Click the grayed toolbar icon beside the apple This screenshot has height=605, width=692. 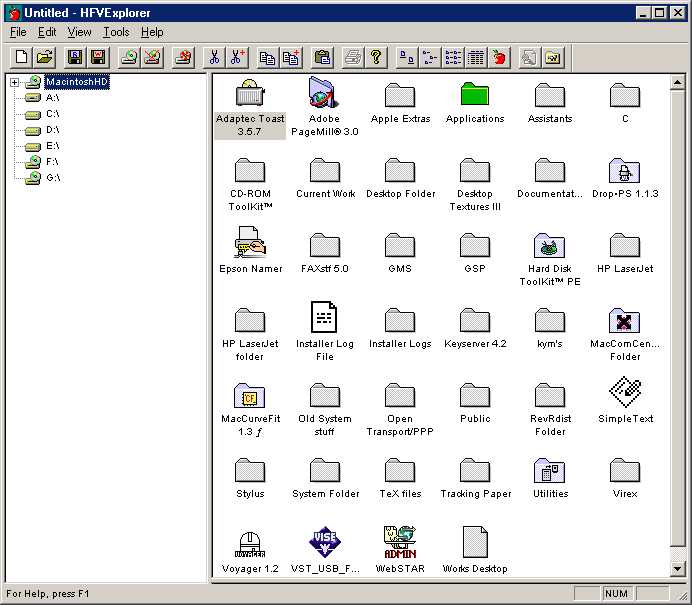pos(529,57)
